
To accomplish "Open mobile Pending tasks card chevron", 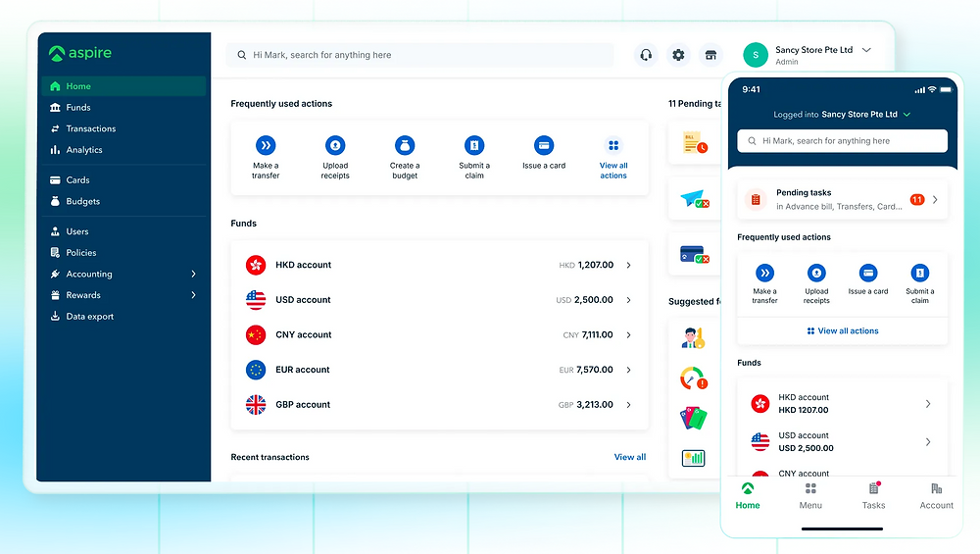I will point(935,199).
